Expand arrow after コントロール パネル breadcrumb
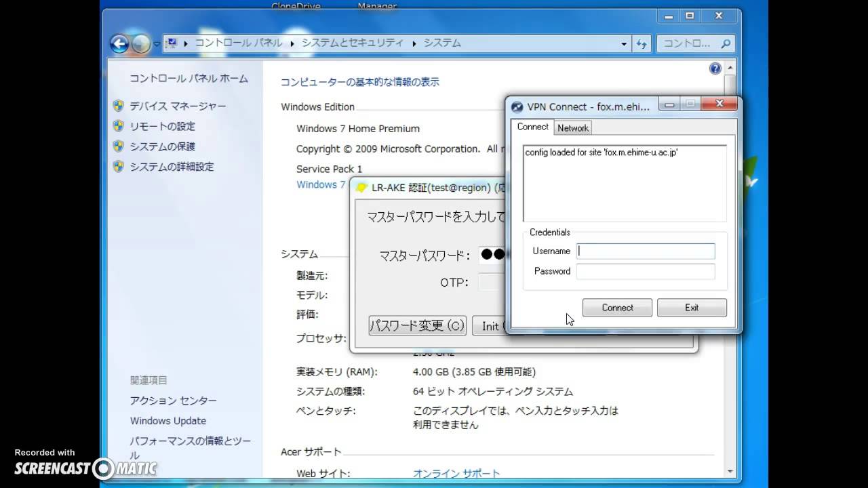868x488 pixels. pos(292,43)
